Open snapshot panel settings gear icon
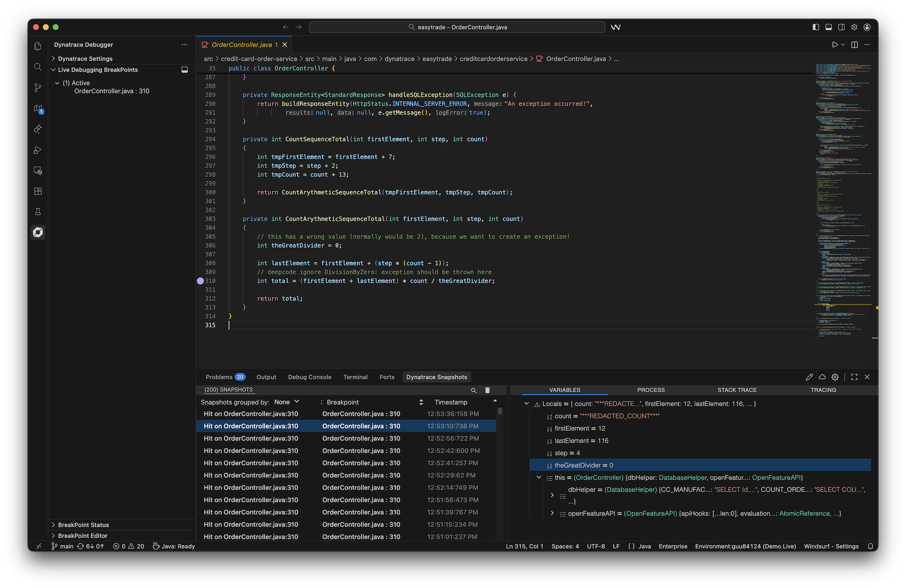 point(835,377)
